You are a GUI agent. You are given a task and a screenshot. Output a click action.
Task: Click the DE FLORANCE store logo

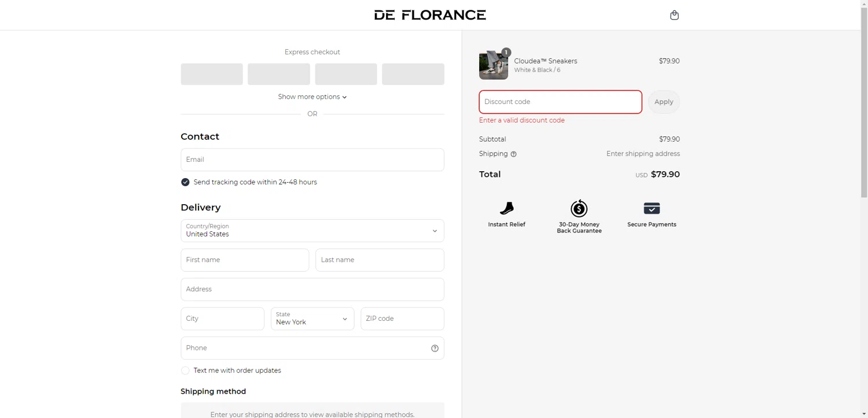point(430,15)
